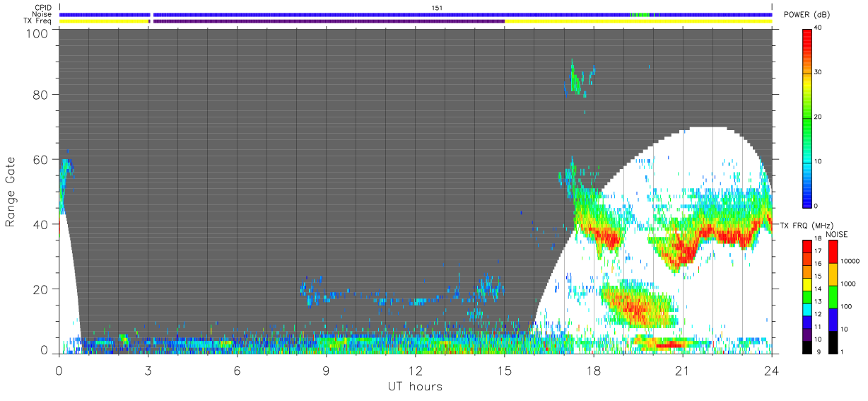Click the black 1 swatch in NOISE legend
The width and height of the screenshot is (868, 401).
pos(833,342)
